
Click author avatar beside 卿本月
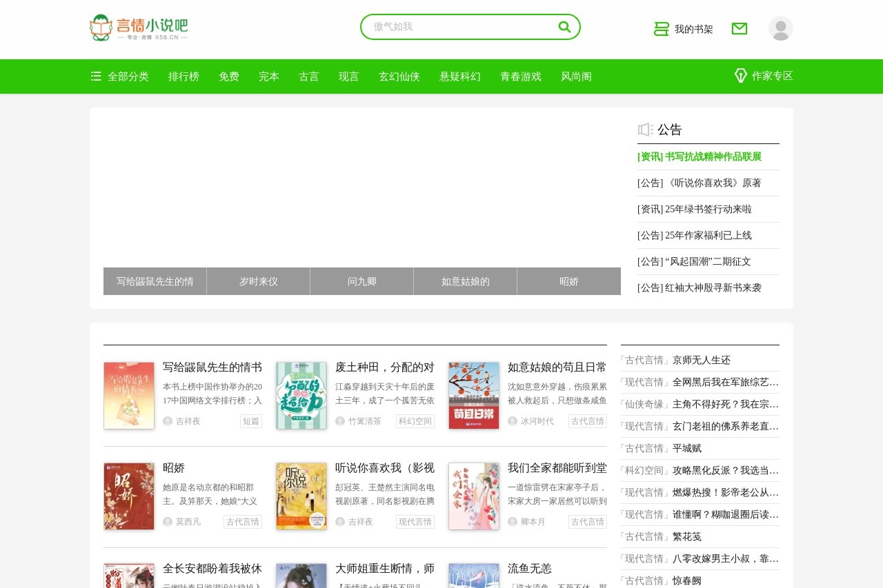[513, 522]
